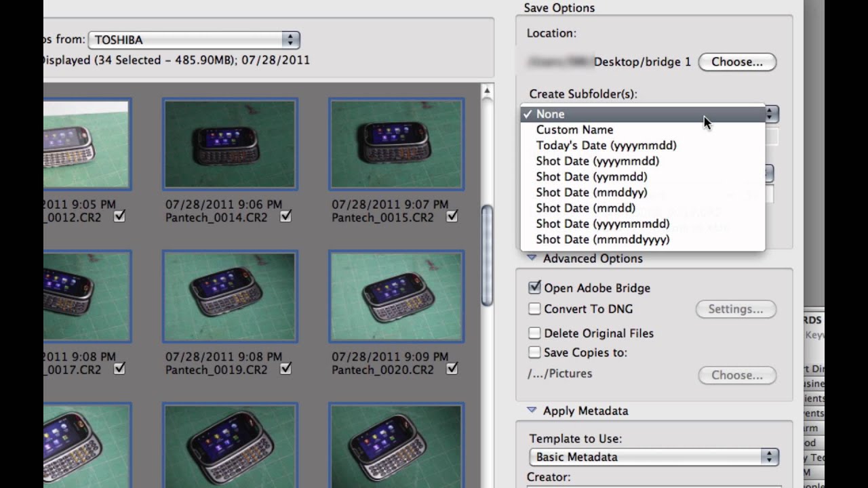Click the Choose button beside Location

click(737, 62)
